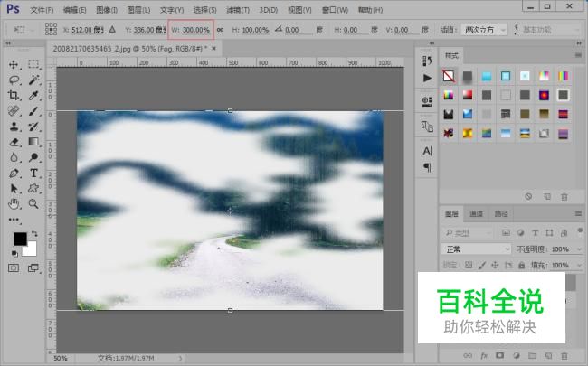Open the Layers panel menu

click(578, 214)
